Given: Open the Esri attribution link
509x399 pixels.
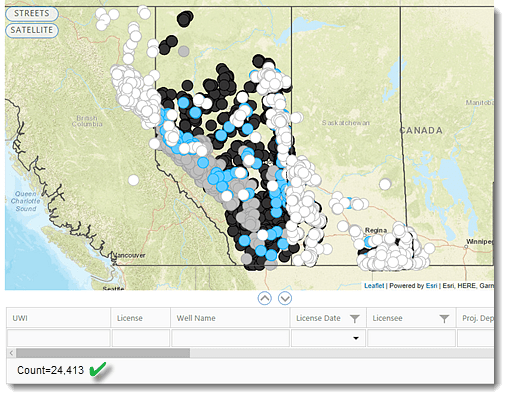Looking at the screenshot, I should click(x=431, y=286).
